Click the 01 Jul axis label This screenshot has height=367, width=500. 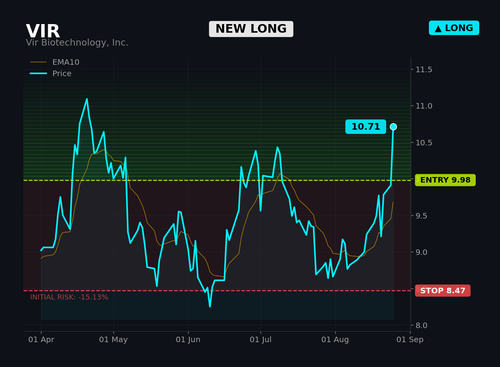(x=260, y=340)
